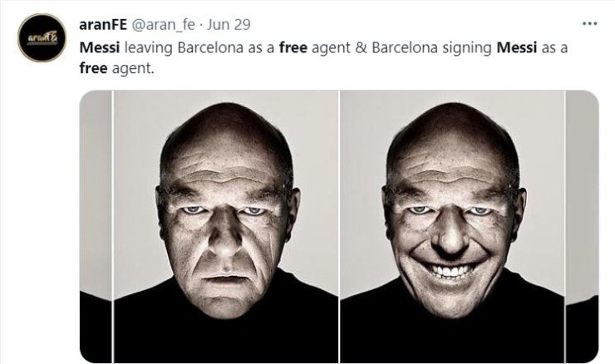This screenshot has height=364, width=615.
Task: Open the frowning face photo
Action: point(225,226)
